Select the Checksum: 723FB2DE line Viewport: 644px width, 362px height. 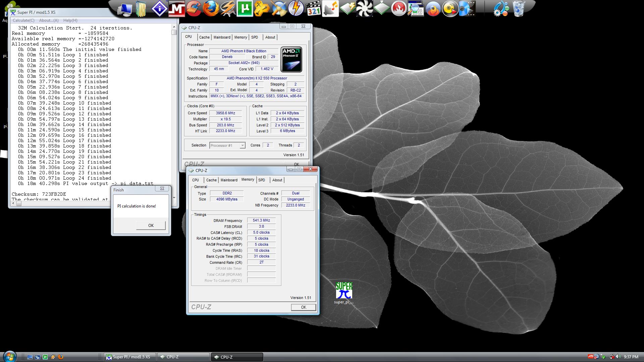39,194
